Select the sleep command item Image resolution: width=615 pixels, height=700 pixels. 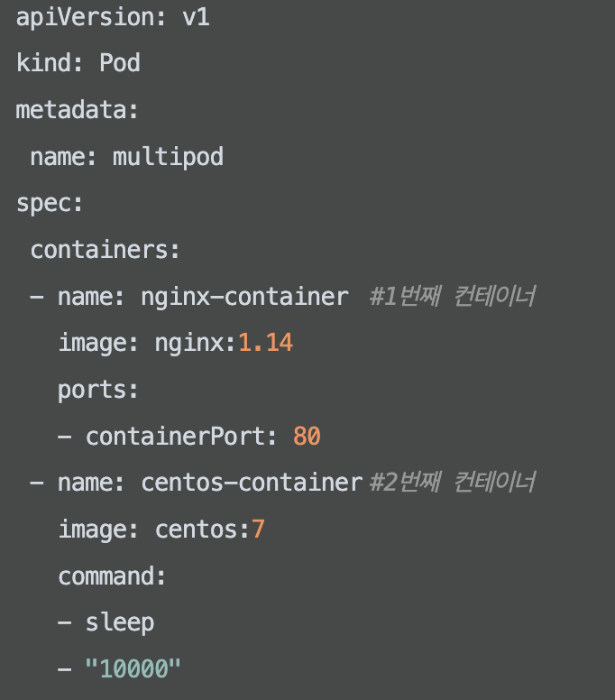click(x=120, y=622)
